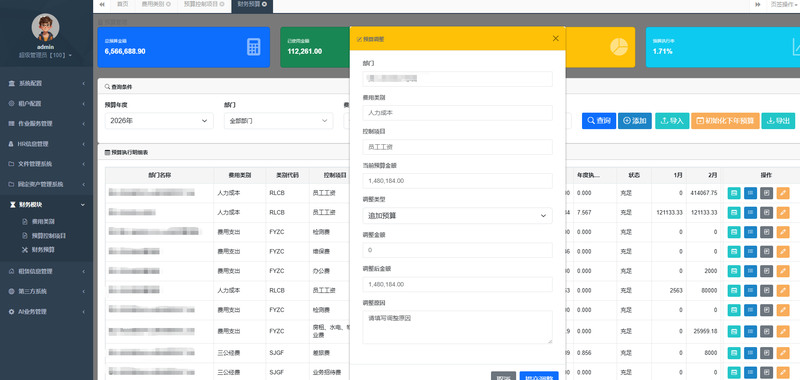Expand the 作业服务管理 sidebar menu
Viewport: 800px width, 380px height.
[46, 123]
